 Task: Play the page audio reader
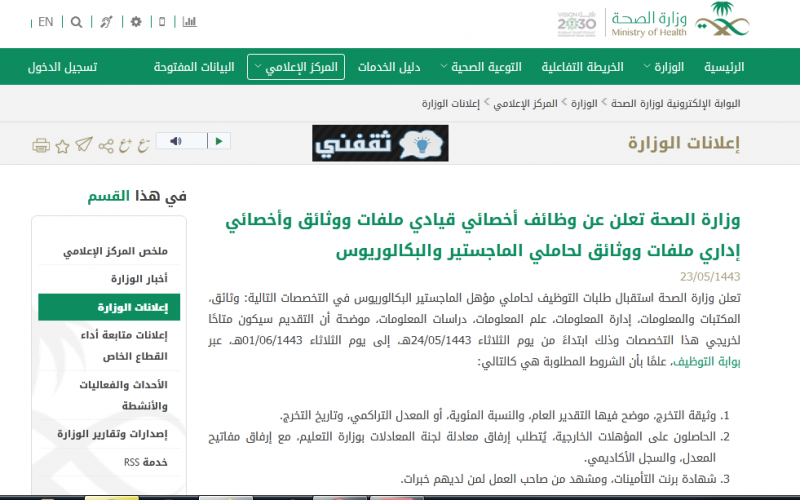[219, 141]
